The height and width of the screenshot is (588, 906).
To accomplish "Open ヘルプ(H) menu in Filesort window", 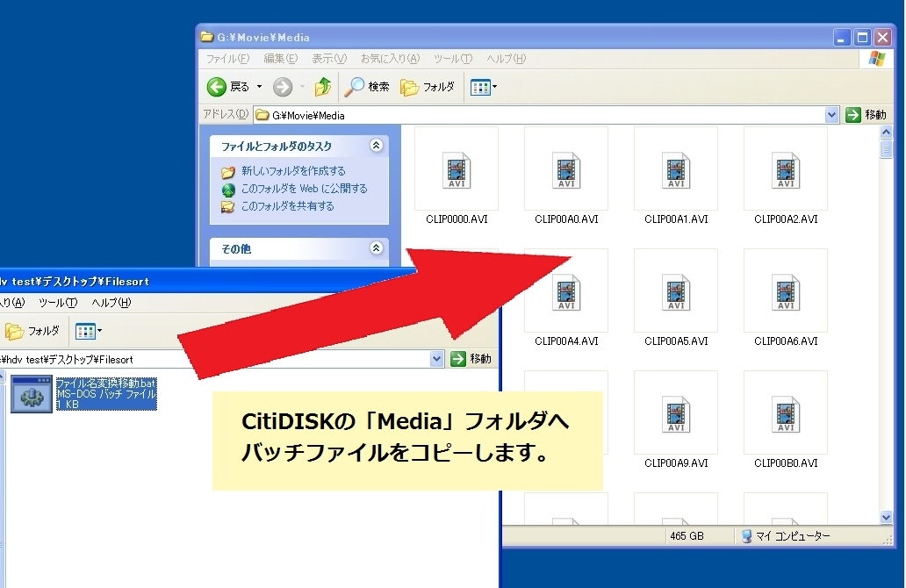I will [x=111, y=303].
